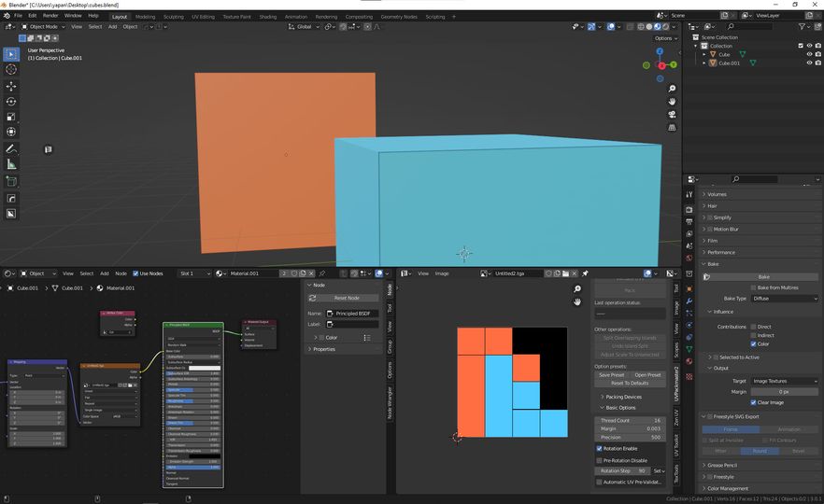
Task: Open Render properties tab icon
Action: 689,209
